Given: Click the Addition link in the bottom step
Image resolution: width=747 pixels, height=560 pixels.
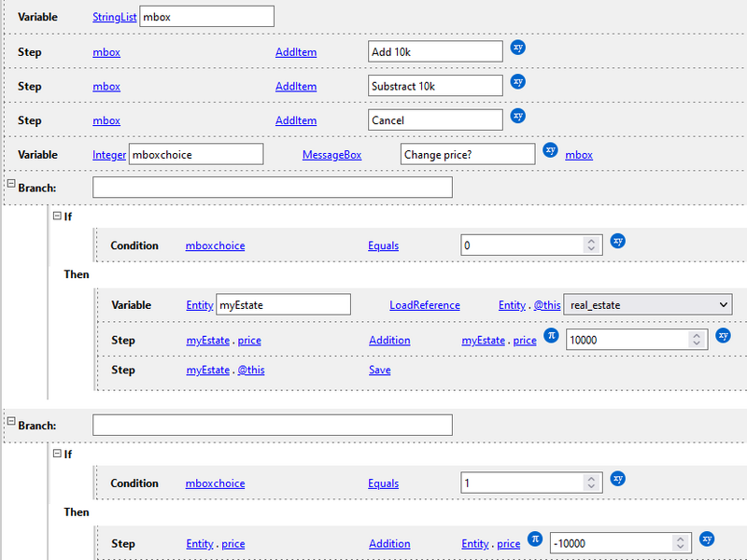Looking at the screenshot, I should [389, 543].
